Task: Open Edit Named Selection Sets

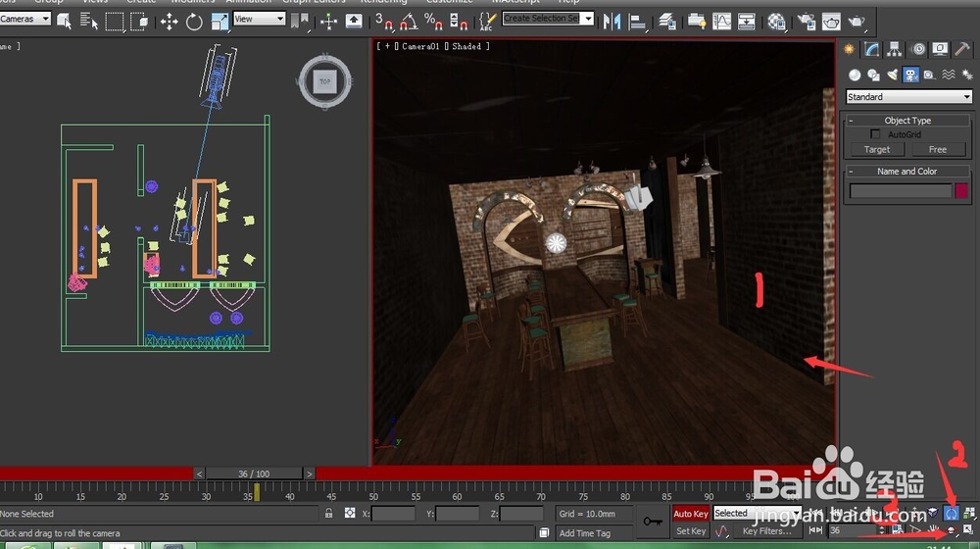Action: tap(486, 22)
